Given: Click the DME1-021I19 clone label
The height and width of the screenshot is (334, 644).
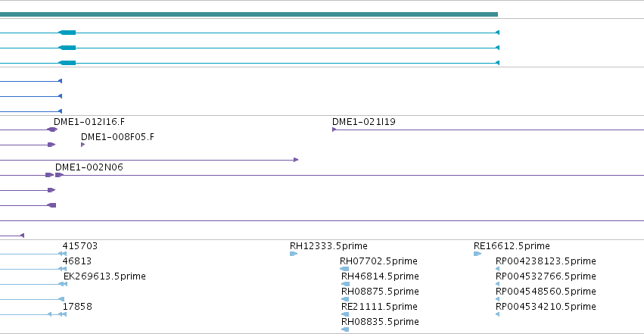Looking at the screenshot, I should (364, 122).
